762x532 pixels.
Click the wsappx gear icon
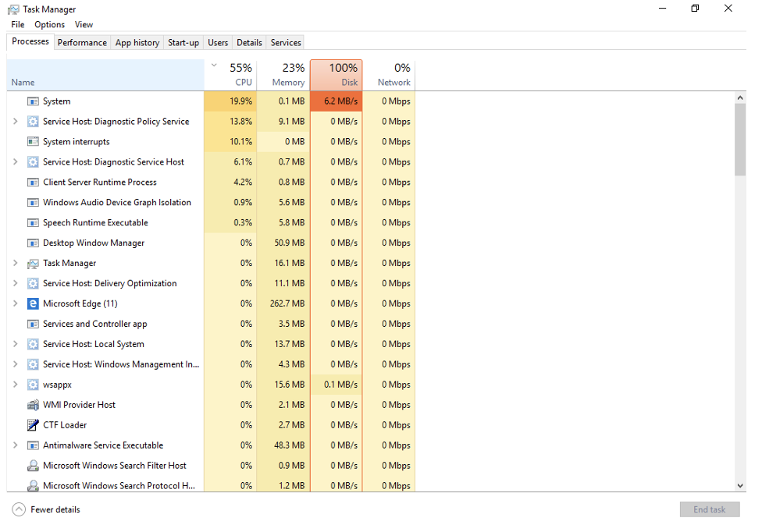(x=33, y=385)
